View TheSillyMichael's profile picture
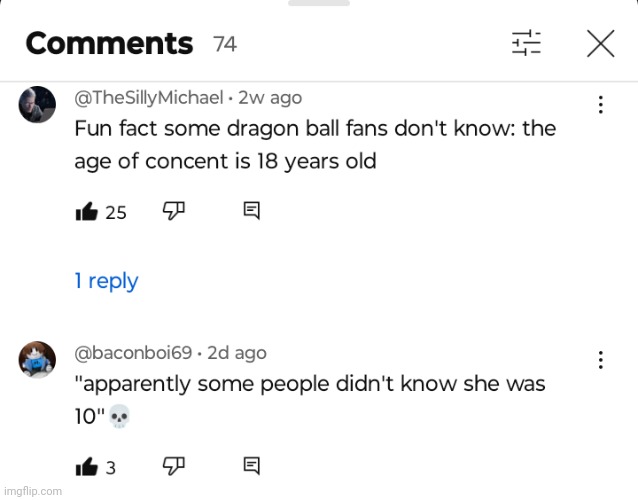Image resolution: width=638 pixels, height=500 pixels. point(37,105)
